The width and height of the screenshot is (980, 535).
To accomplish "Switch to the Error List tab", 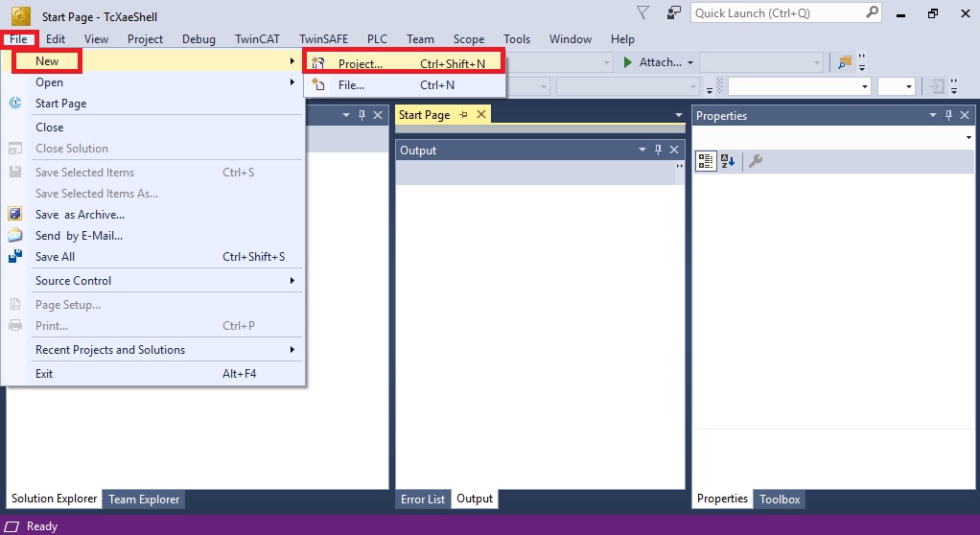I will [423, 499].
